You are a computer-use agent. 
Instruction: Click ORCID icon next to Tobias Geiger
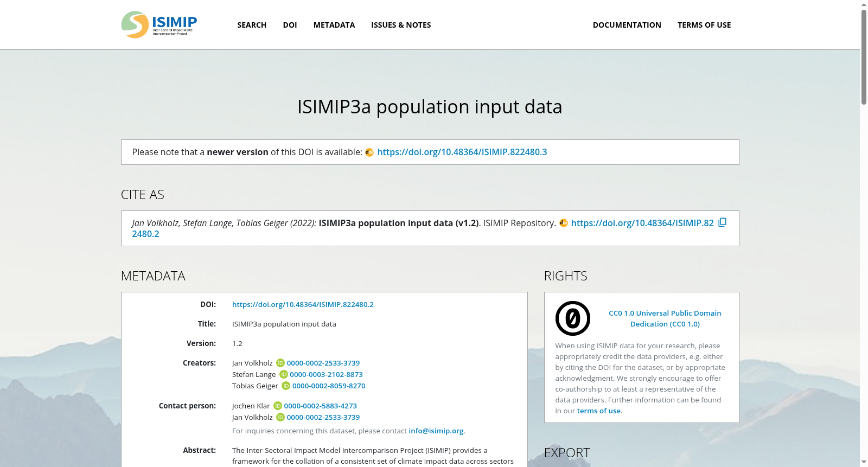click(286, 386)
